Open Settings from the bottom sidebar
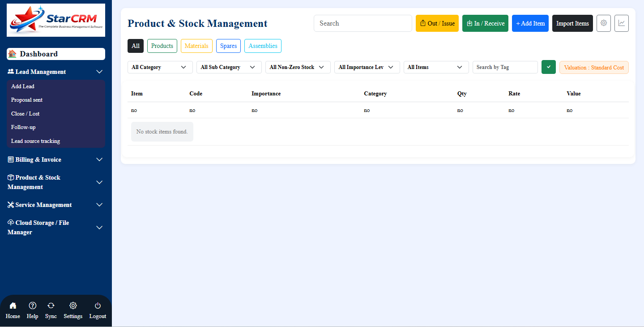This screenshot has height=327, width=644. (x=73, y=310)
